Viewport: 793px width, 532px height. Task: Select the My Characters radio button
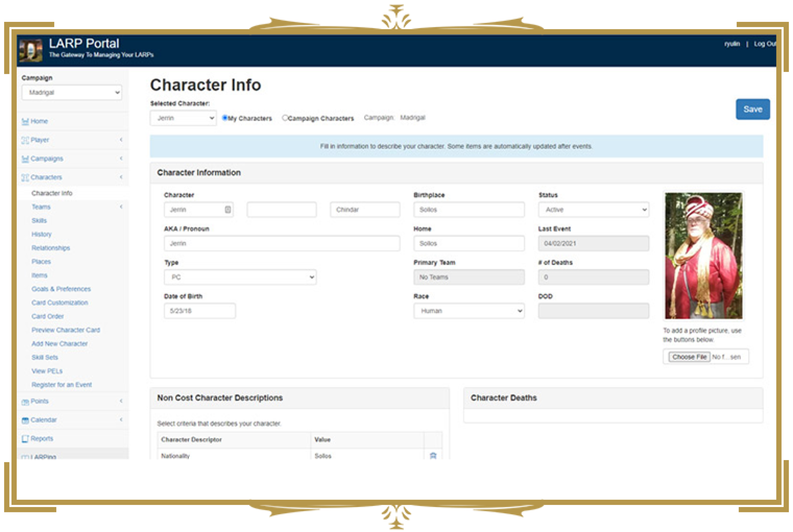[224, 118]
